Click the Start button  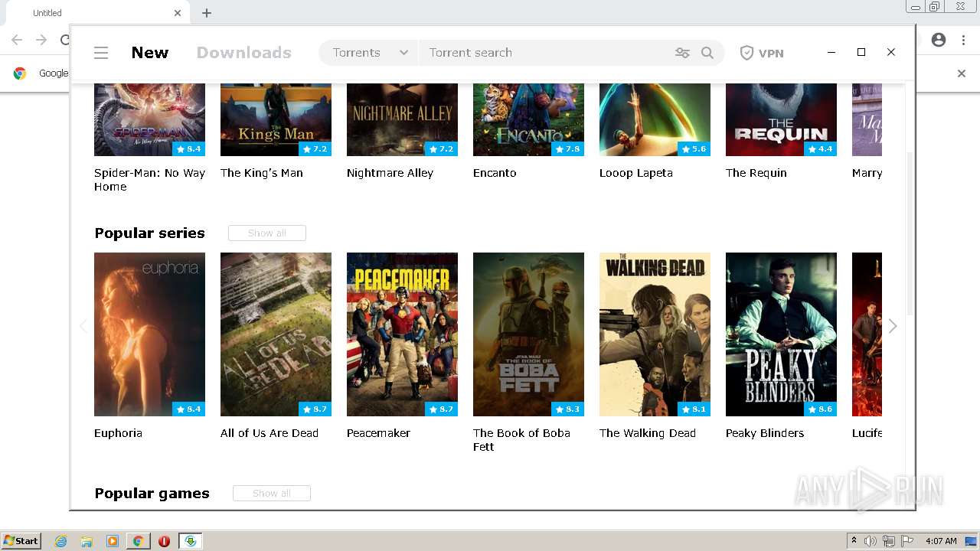pyautogui.click(x=21, y=541)
